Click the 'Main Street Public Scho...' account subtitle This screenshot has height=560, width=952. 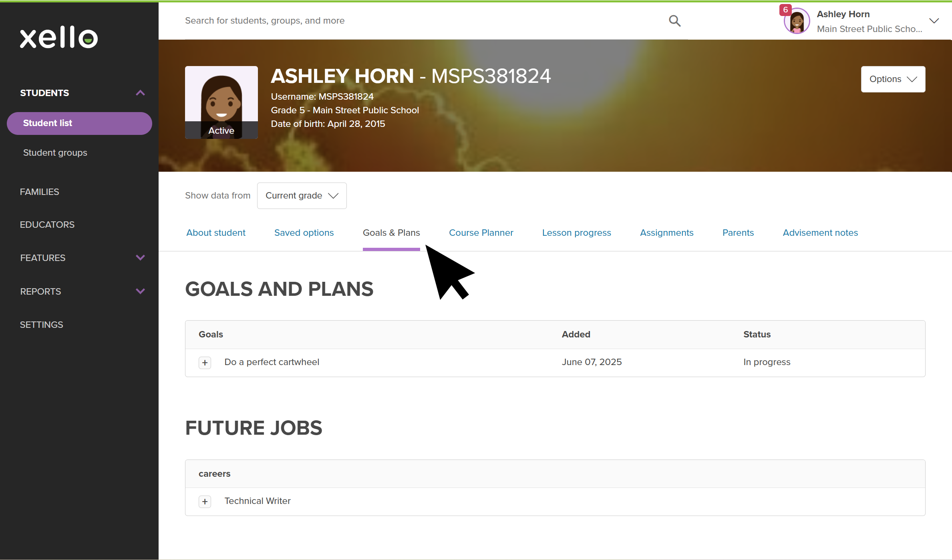click(869, 29)
